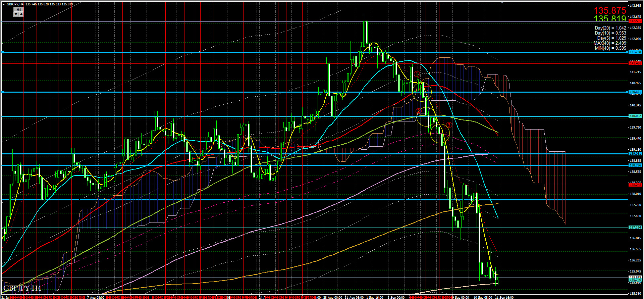
Task: Click the red 141.436 price tag
Action: [x=635, y=63]
